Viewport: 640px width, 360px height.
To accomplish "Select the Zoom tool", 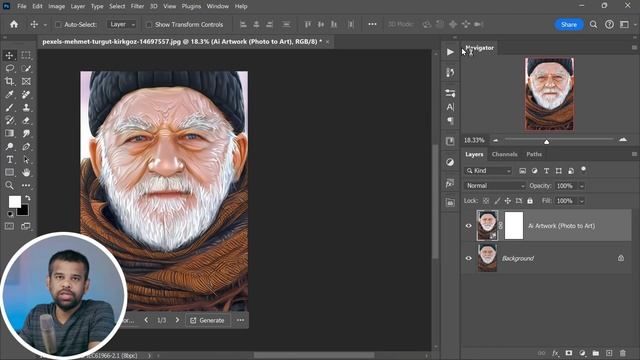I will [x=9, y=186].
